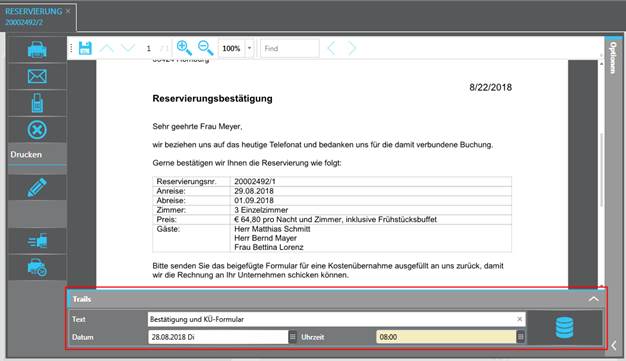Click the mobile phone SMS icon
Viewport: 626px width, 361px height.
pos(37,103)
